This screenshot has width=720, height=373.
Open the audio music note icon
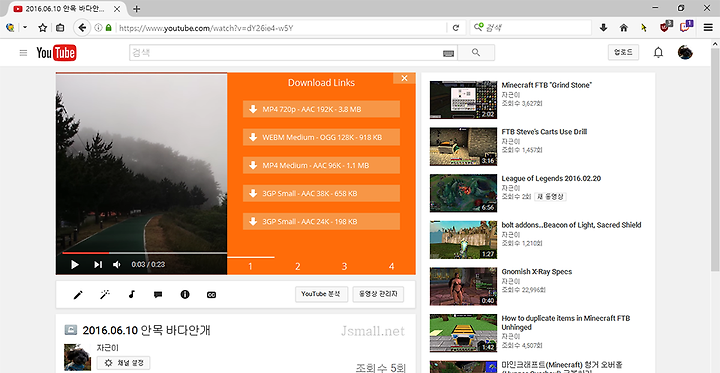point(132,294)
